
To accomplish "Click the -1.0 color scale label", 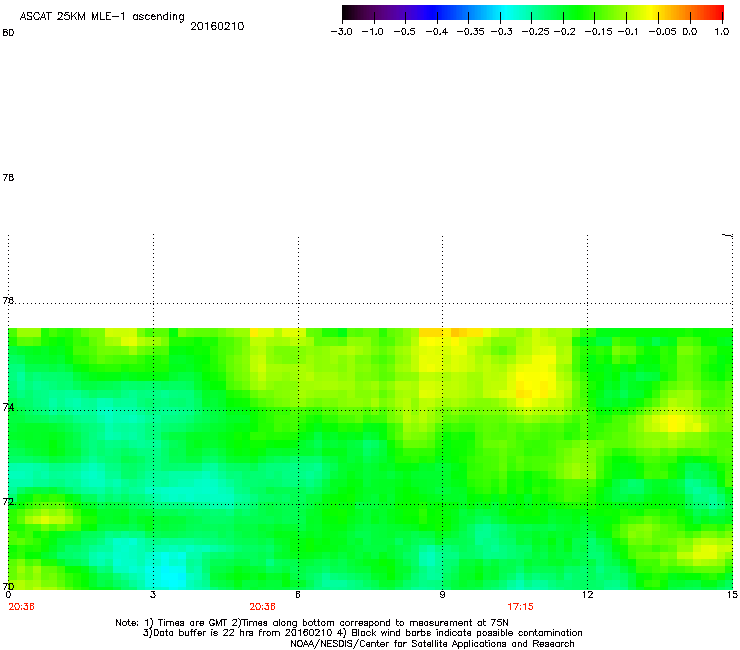I will (373, 32).
